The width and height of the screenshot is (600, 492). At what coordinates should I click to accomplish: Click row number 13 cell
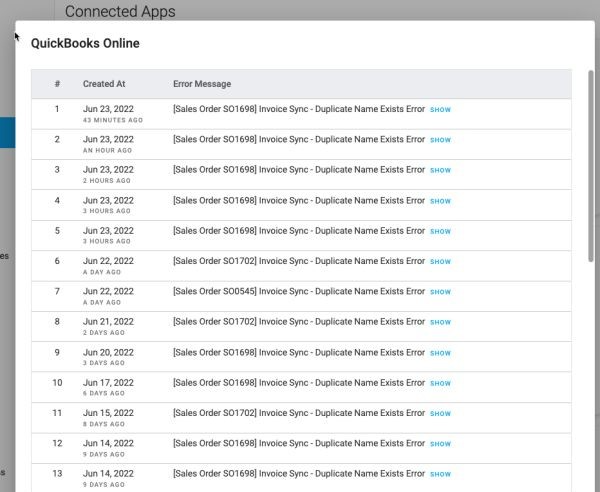click(x=57, y=474)
